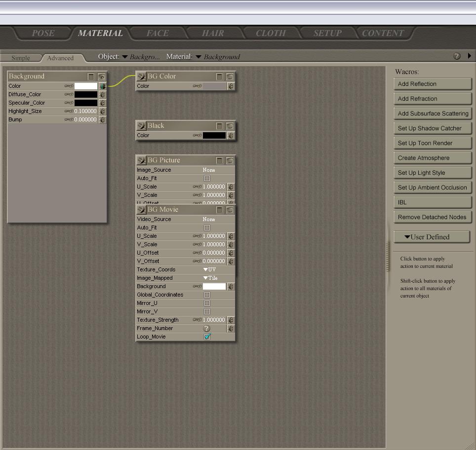The height and width of the screenshot is (450, 476).
Task: Check Global_Coordinates in BG Movie node
Action: (x=207, y=295)
